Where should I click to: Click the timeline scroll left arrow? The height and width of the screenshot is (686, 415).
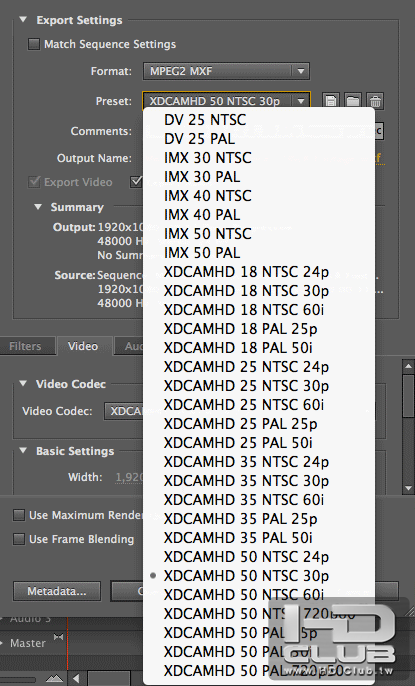coord(76,679)
